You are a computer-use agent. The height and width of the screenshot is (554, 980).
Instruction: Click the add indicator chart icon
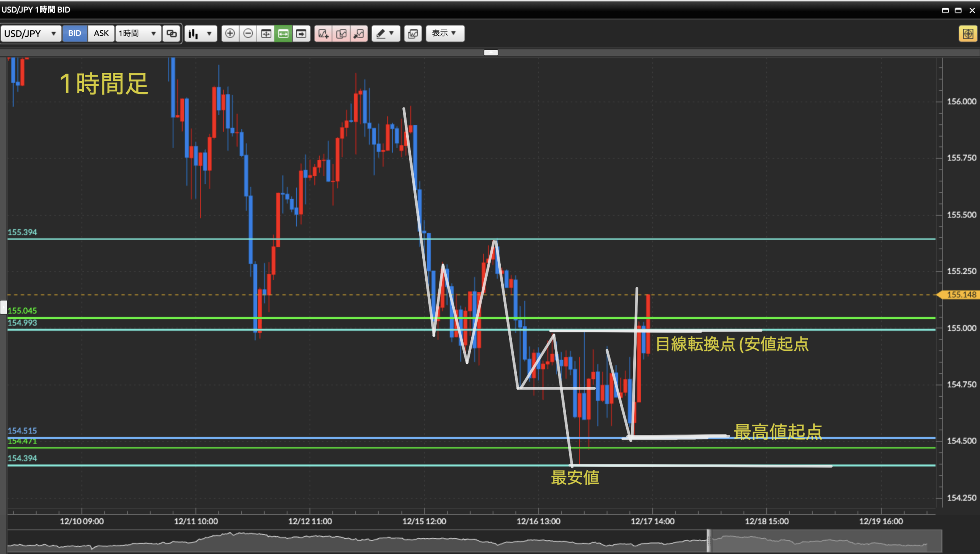pos(323,34)
